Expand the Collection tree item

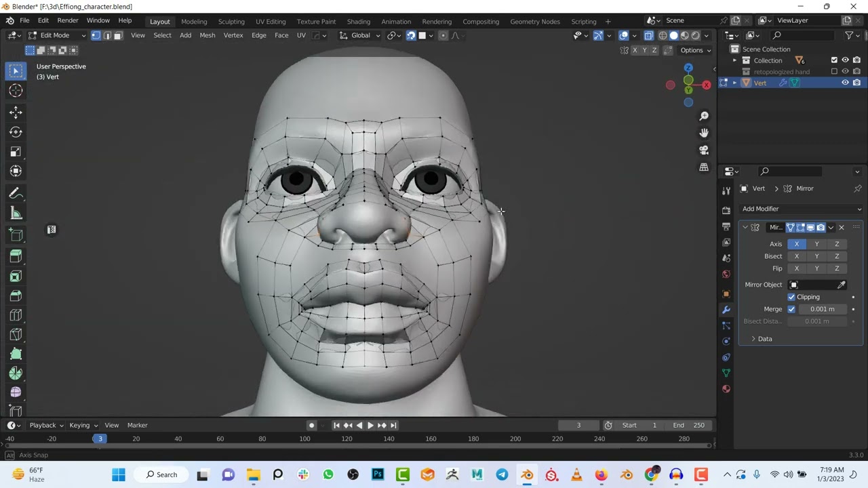tap(734, 60)
